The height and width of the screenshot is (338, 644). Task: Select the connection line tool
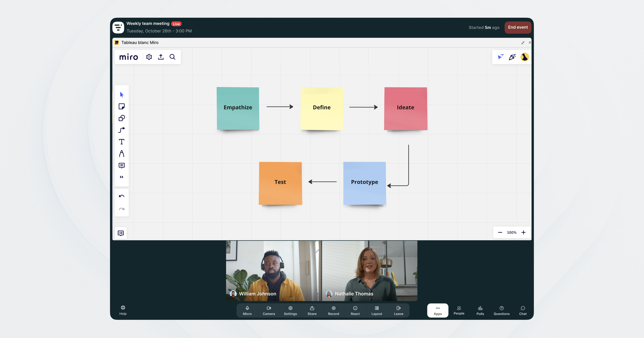(121, 130)
